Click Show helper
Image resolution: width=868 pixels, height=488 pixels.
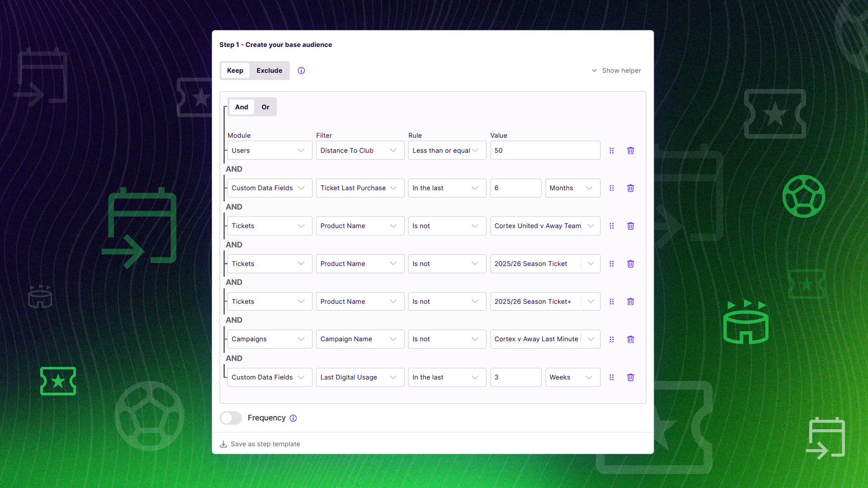622,70
